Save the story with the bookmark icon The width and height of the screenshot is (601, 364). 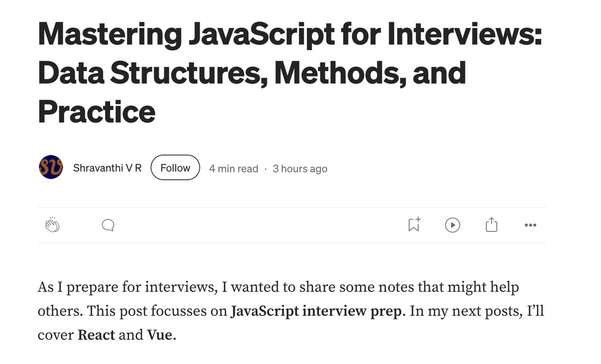[x=414, y=225]
